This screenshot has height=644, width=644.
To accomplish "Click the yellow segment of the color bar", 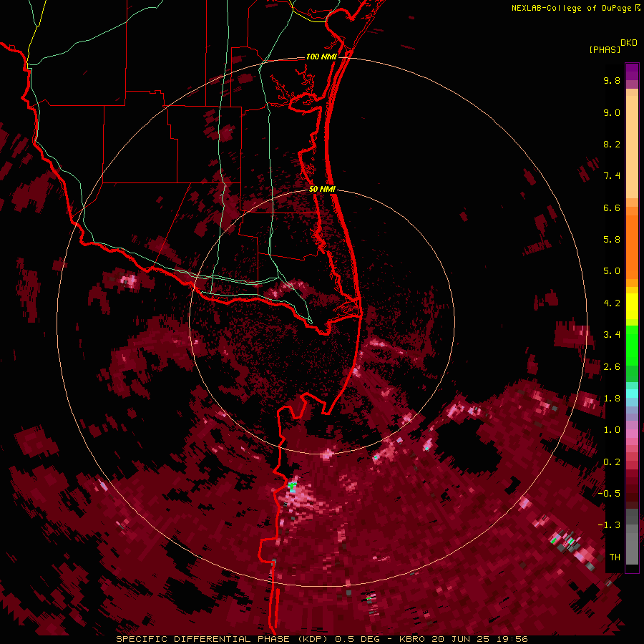I will point(632,306).
